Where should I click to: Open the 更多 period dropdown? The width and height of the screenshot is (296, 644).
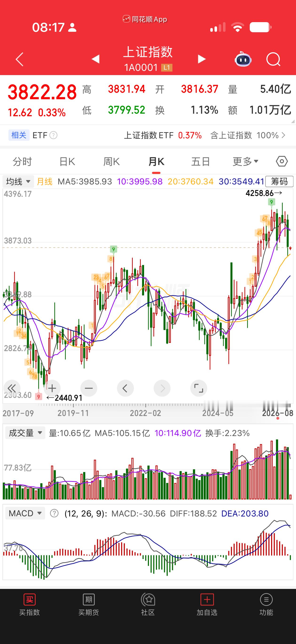point(245,161)
